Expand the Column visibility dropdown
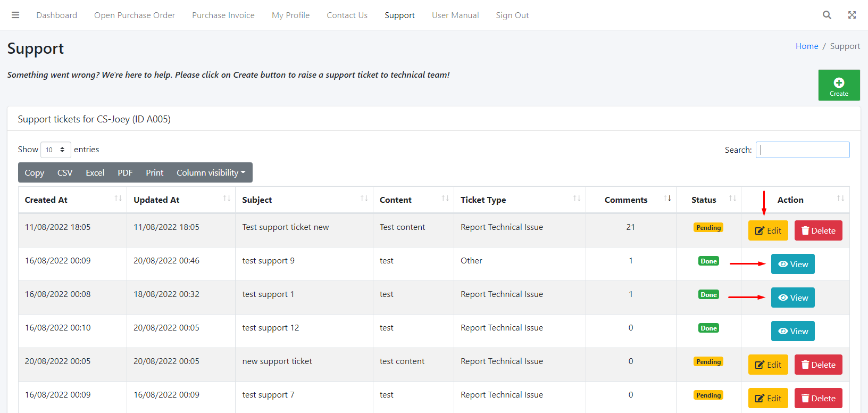 tap(211, 172)
